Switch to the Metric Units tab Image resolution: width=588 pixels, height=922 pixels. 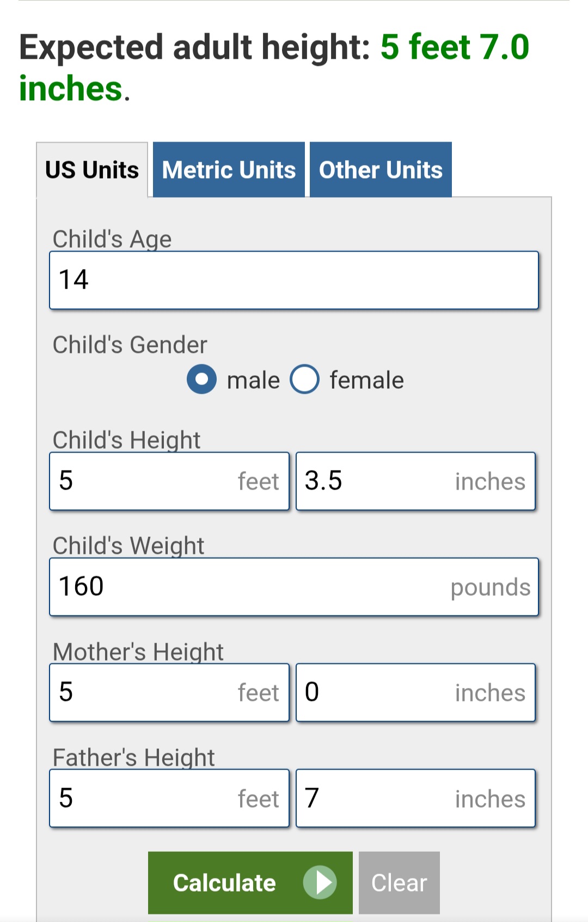coord(229,170)
